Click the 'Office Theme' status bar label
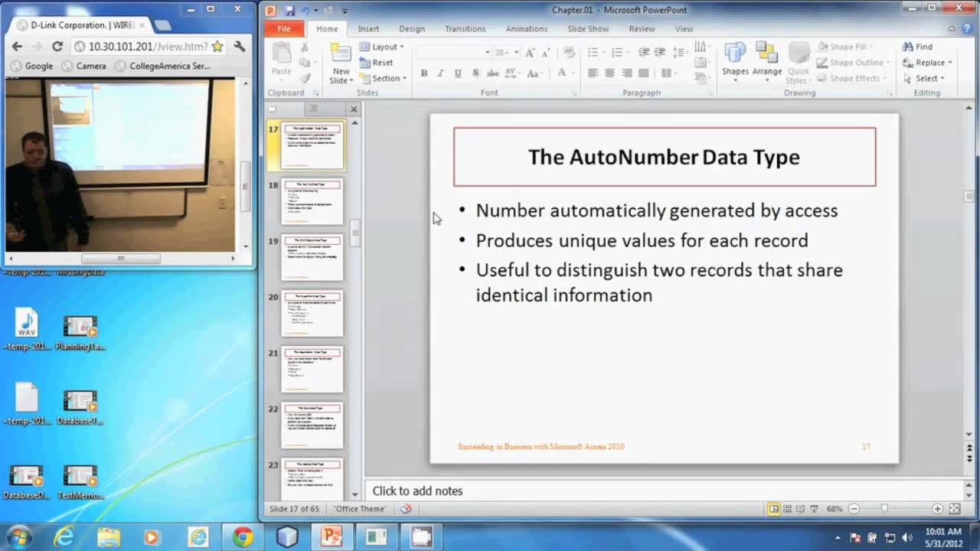The width and height of the screenshot is (980, 551). 361,509
